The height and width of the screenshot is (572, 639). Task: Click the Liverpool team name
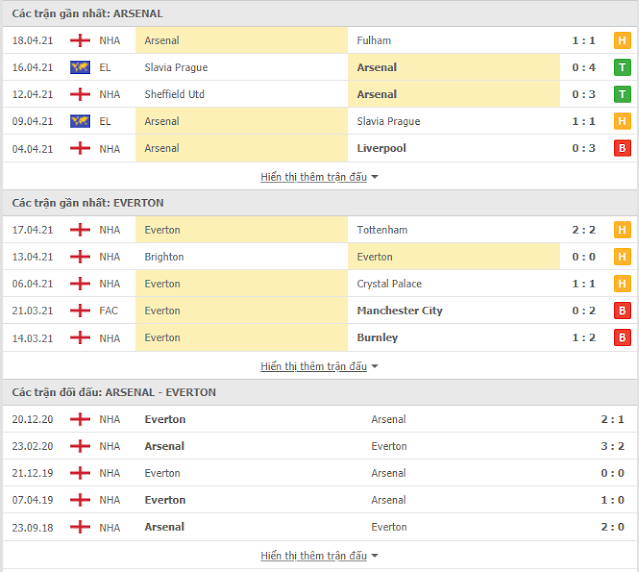[x=381, y=148]
